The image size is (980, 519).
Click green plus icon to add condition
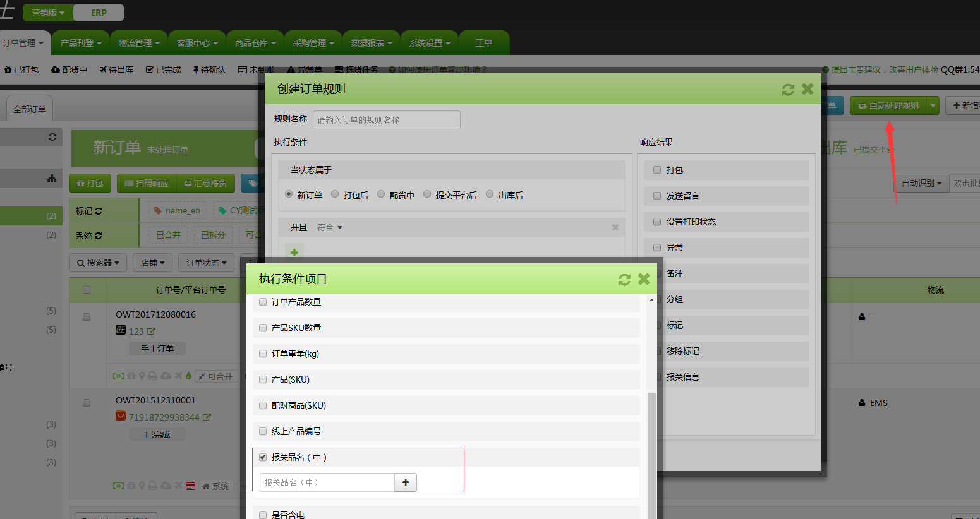coord(294,253)
